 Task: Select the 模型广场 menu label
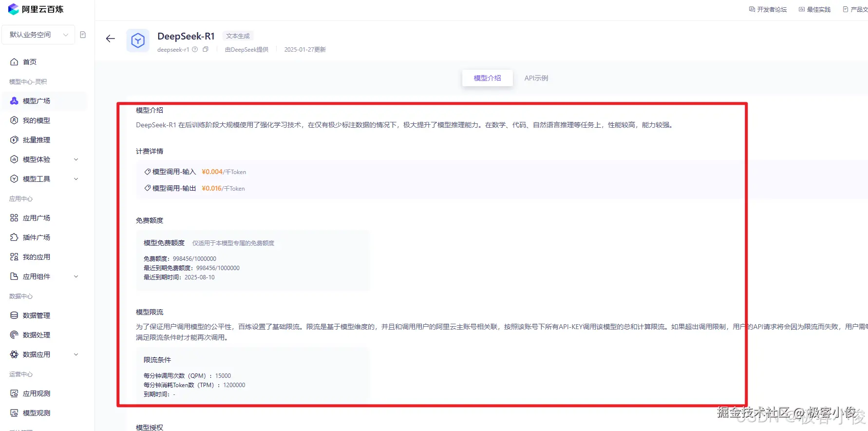coord(37,101)
